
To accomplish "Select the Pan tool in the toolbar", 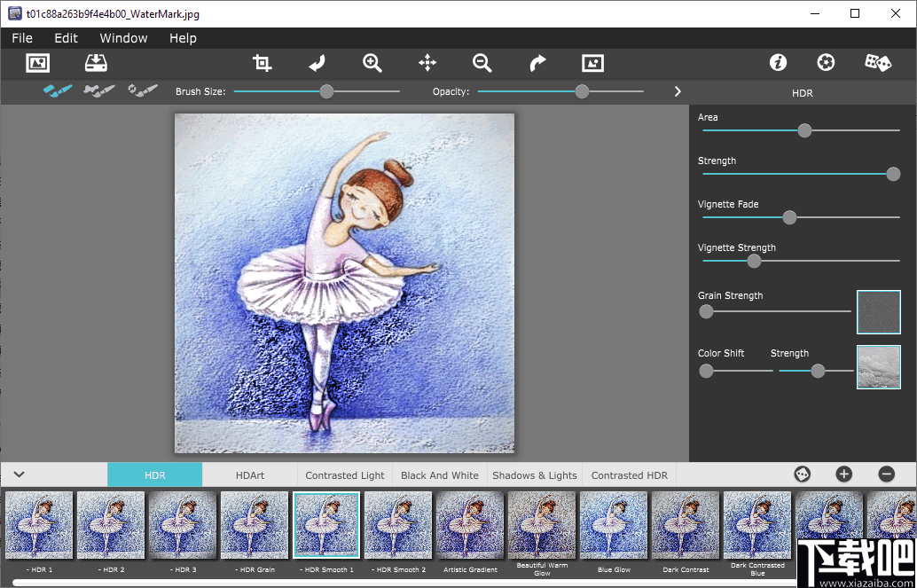I will (x=427, y=62).
